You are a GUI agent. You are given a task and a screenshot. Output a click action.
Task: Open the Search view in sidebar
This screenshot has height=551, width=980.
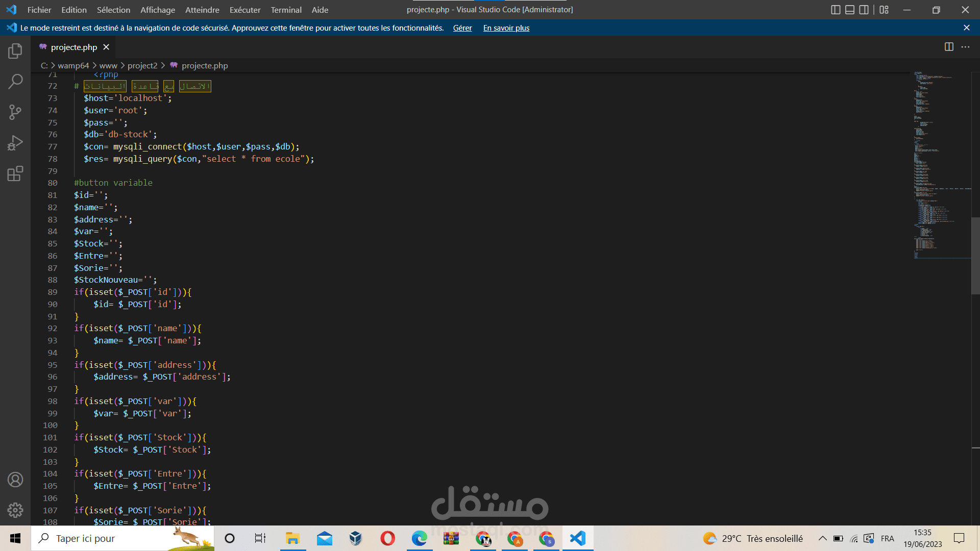click(x=15, y=82)
